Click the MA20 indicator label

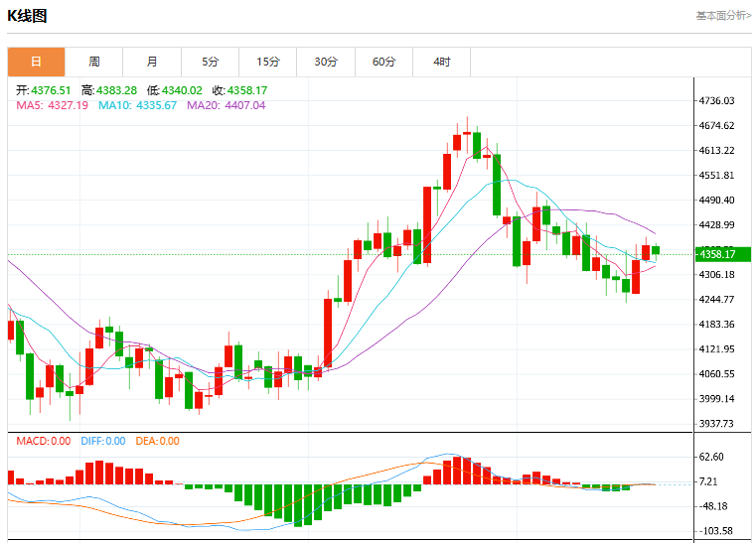point(227,105)
